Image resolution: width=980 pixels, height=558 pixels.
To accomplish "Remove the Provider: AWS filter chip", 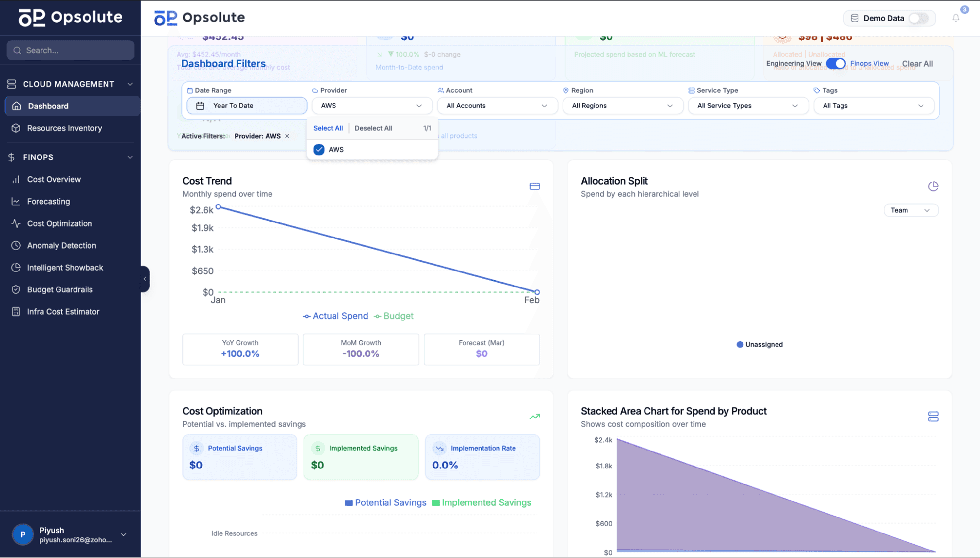I will [287, 136].
